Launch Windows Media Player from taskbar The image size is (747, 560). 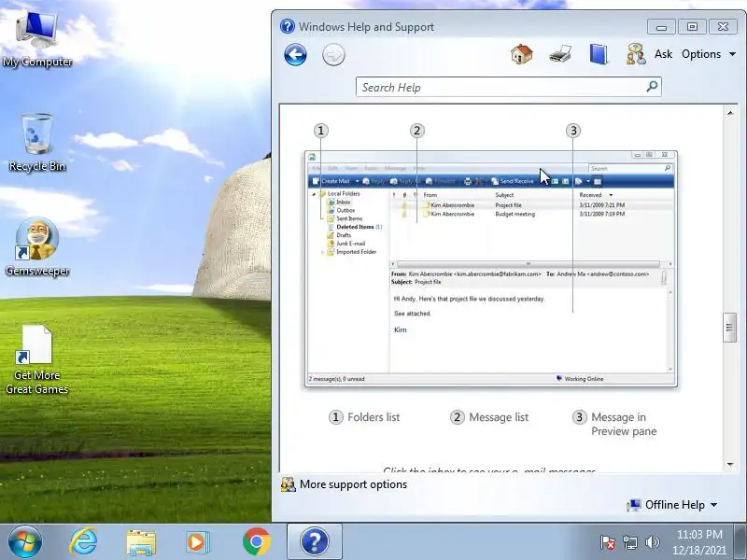click(197, 542)
